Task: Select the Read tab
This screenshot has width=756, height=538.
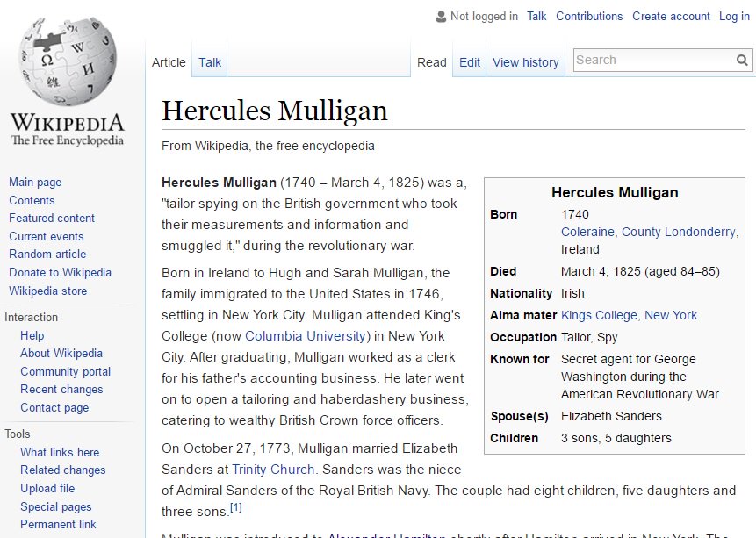Action: (x=431, y=62)
